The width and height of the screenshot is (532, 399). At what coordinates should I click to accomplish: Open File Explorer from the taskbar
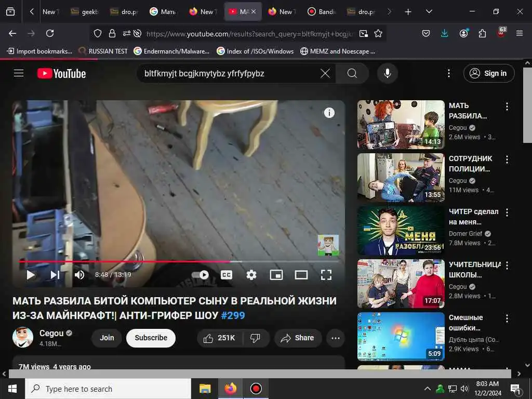(205, 389)
